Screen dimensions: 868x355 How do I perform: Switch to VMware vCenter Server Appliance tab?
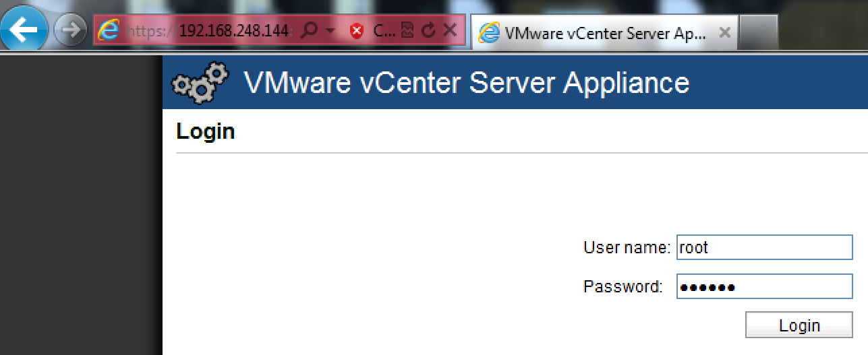[x=605, y=32]
